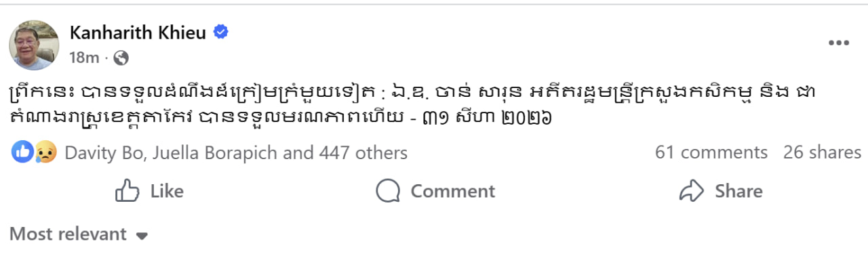Click the globe public audience icon
This screenshot has height=254, width=868.
[x=121, y=58]
